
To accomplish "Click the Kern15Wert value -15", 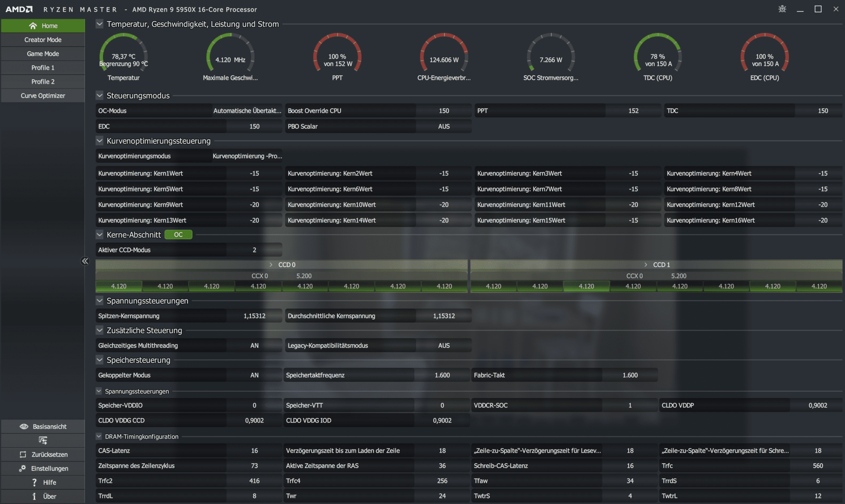I will tap(633, 220).
